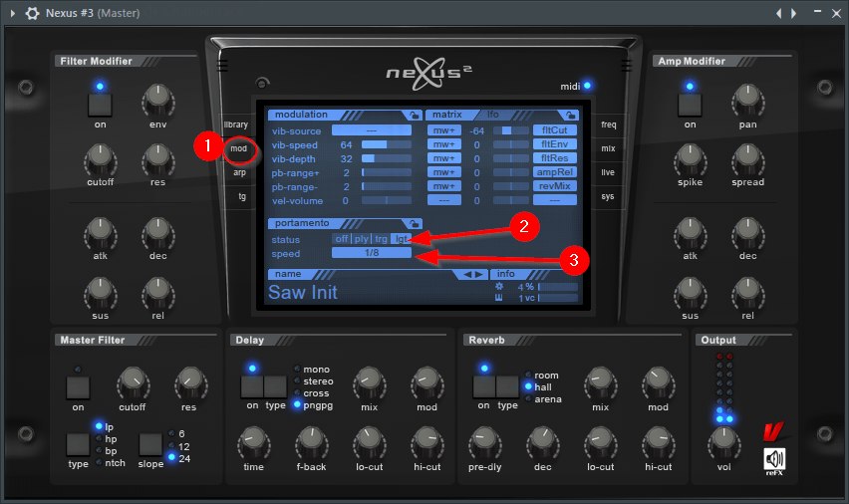Click the Saw Init preset name

[303, 293]
